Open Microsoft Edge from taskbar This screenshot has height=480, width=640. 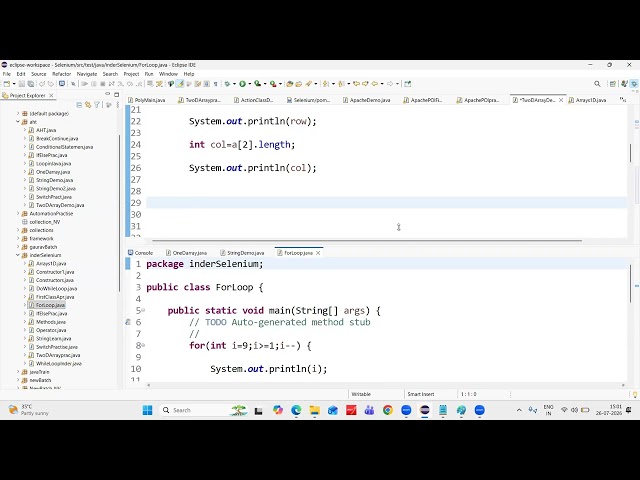tap(296, 410)
